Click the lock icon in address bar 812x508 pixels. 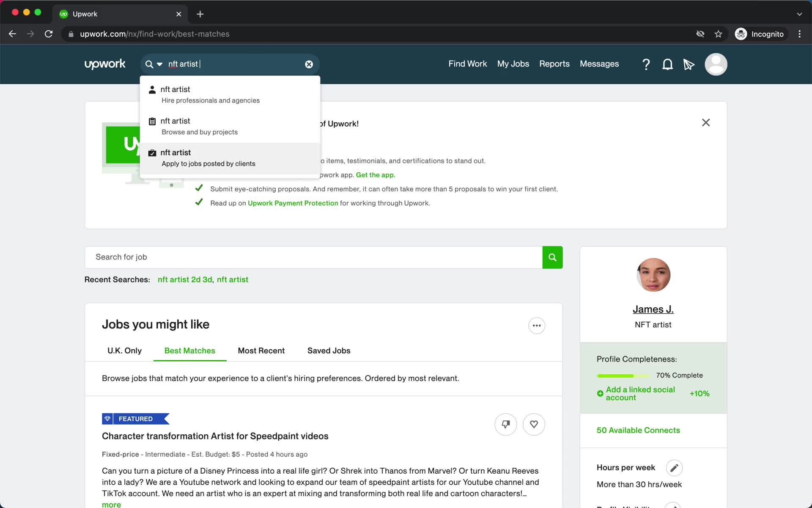71,34
